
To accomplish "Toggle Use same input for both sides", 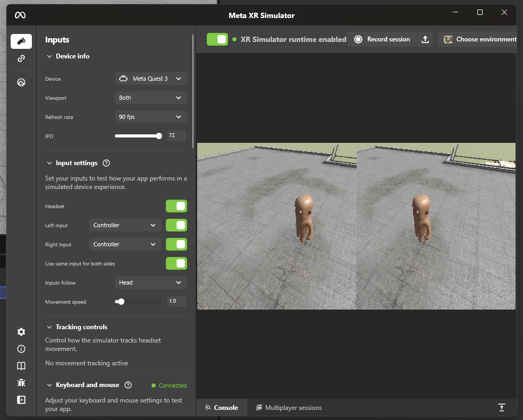I will (x=176, y=263).
